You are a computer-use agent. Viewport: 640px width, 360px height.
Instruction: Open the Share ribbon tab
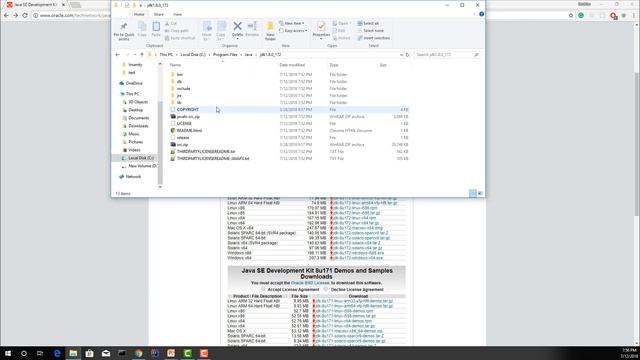[159, 14]
